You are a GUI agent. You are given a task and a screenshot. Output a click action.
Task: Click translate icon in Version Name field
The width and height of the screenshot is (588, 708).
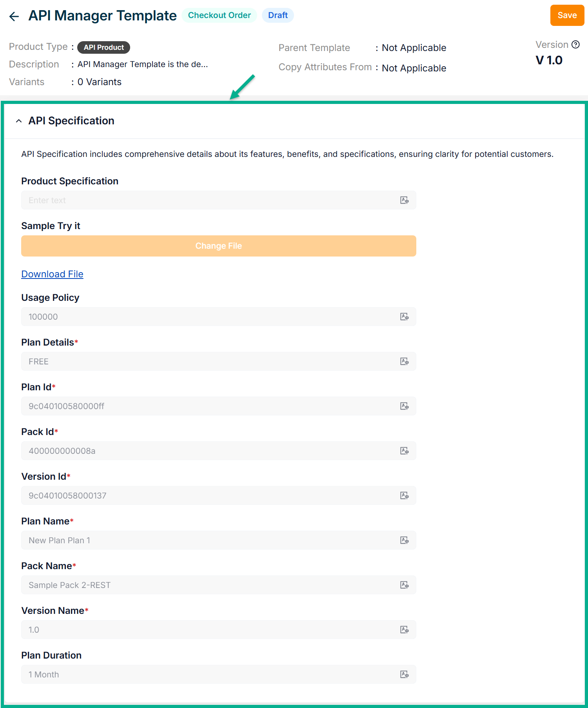404,630
